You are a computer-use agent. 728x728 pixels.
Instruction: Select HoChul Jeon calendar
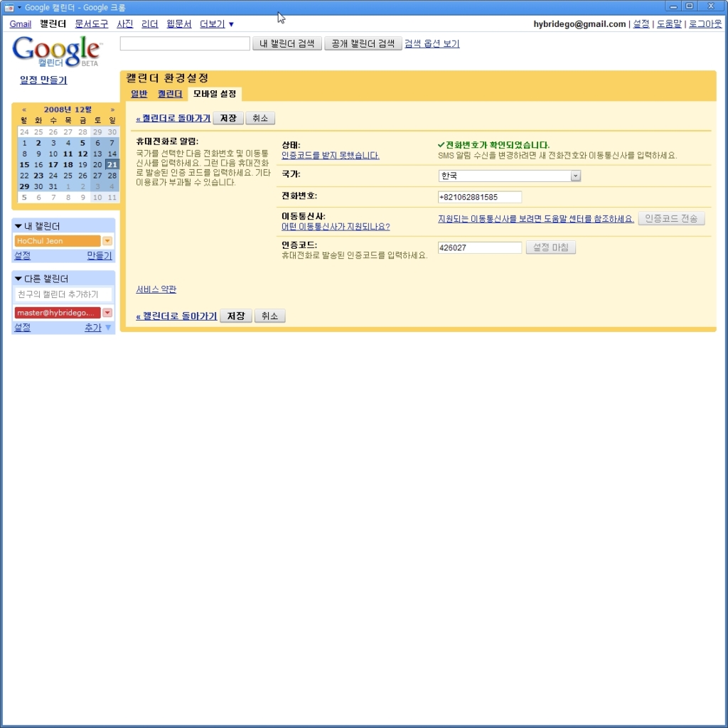coord(58,240)
